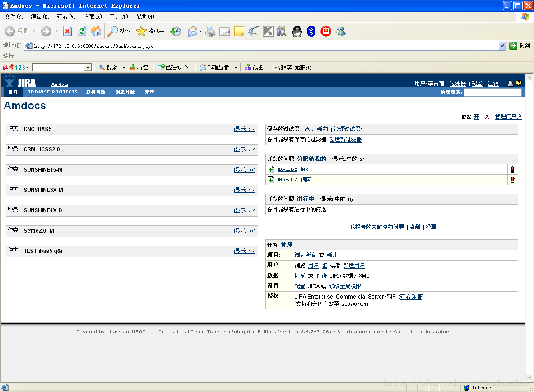Open the 备份 backup data link
This screenshot has height=392, width=534.
pyautogui.click(x=321, y=276)
